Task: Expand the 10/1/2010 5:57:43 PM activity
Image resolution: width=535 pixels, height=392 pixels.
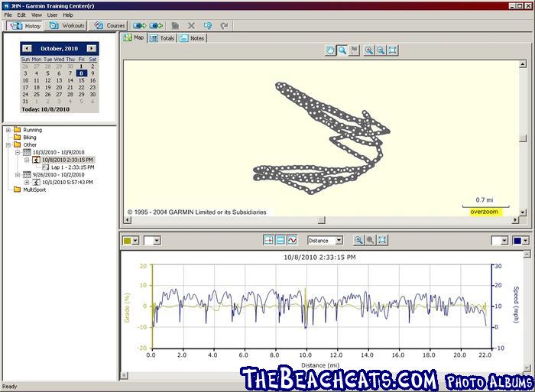Action: click(27, 183)
